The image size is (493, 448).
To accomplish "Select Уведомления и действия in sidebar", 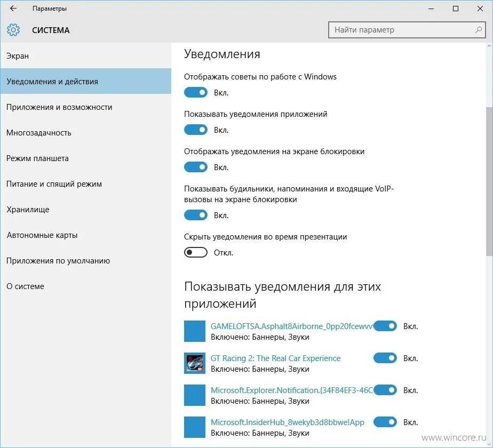I will click(85, 81).
